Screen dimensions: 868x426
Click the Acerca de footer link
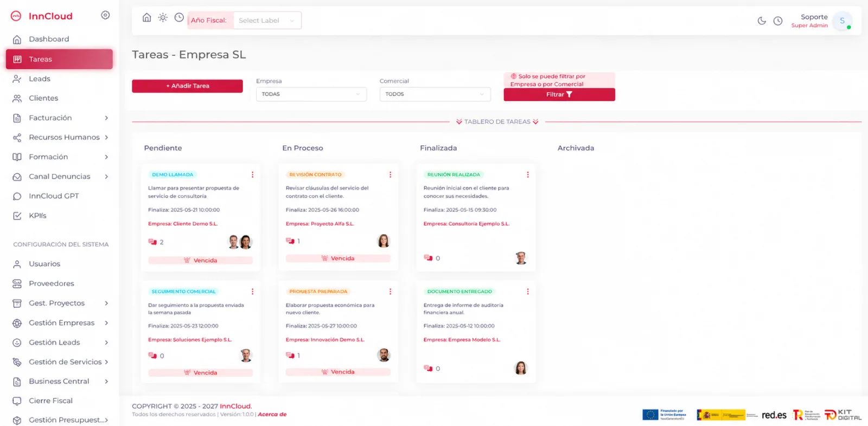[272, 415]
